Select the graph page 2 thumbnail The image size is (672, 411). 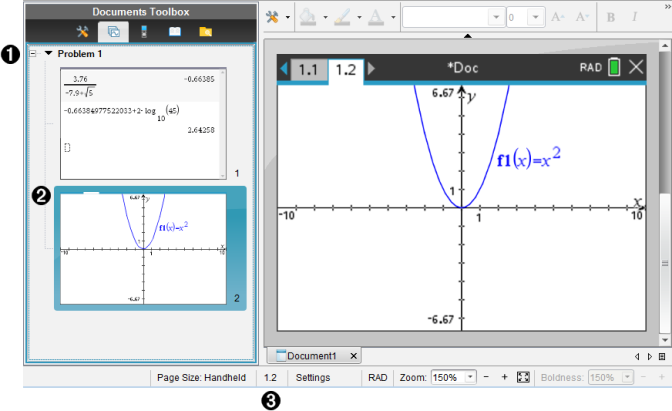[x=144, y=246]
